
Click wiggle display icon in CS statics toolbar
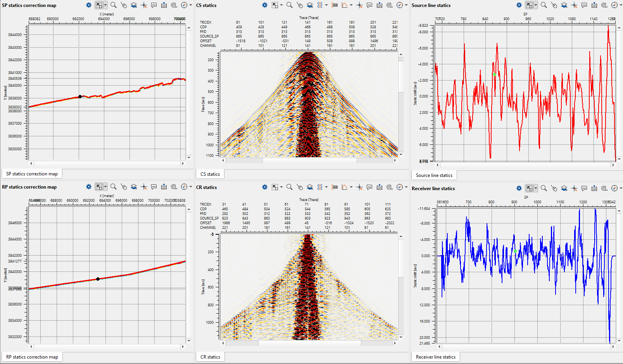[x=320, y=5]
